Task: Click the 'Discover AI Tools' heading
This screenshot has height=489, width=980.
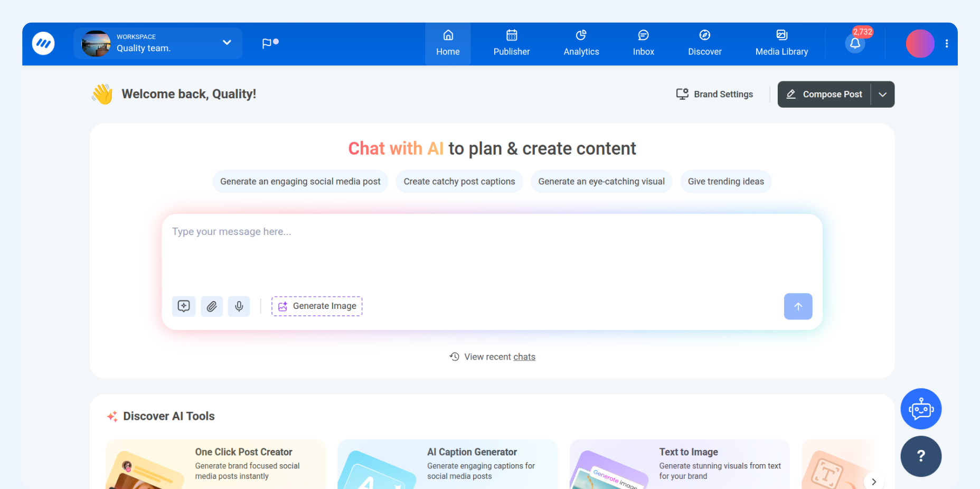Action: point(169,416)
